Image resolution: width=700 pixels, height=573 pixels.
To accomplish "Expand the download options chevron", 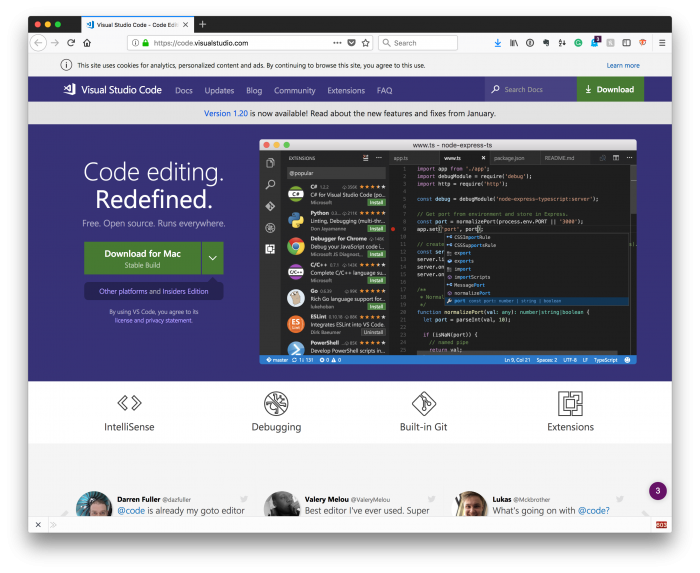I will [x=212, y=258].
